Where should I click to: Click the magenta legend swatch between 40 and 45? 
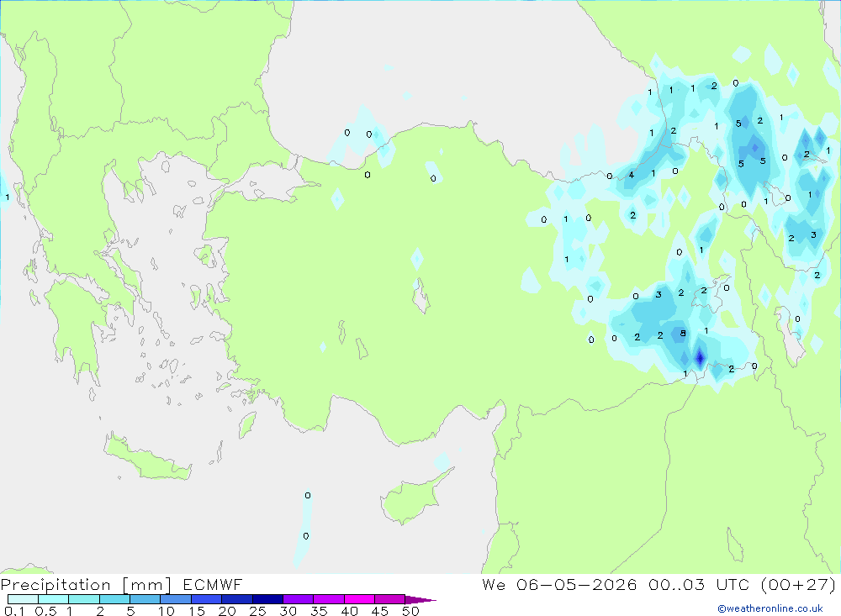coord(359,599)
